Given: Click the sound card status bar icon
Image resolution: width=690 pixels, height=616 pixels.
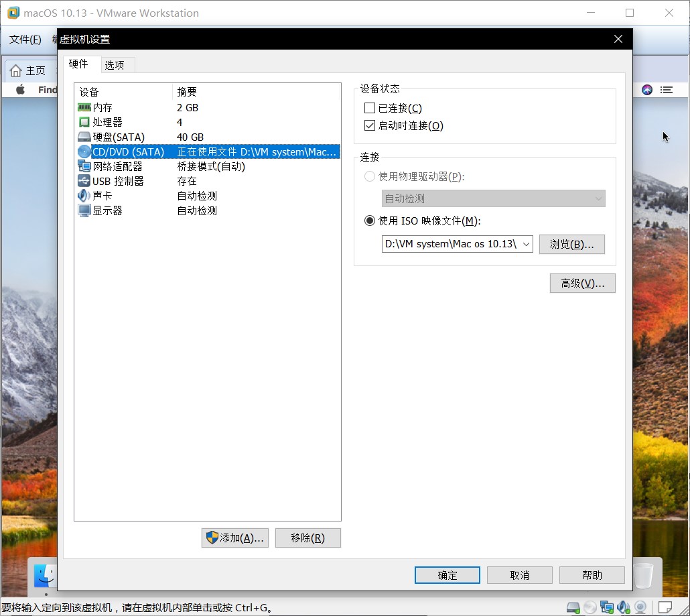Looking at the screenshot, I should tap(623, 608).
